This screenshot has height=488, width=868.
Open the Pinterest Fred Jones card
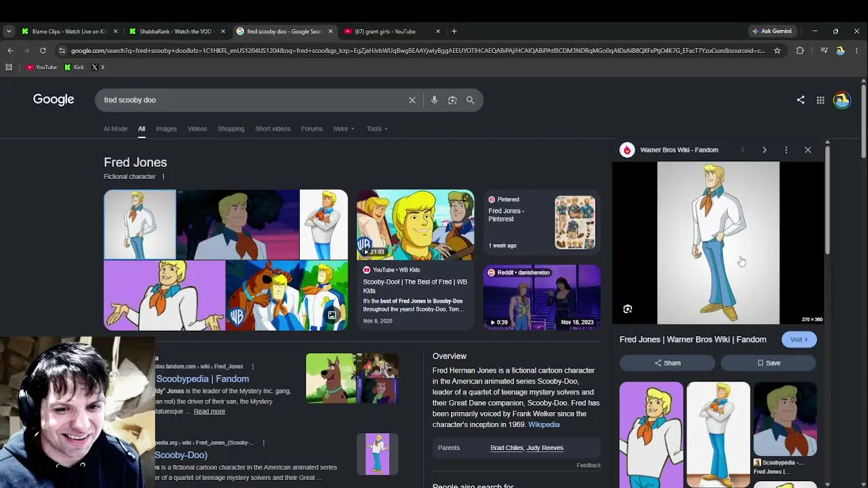(542, 222)
